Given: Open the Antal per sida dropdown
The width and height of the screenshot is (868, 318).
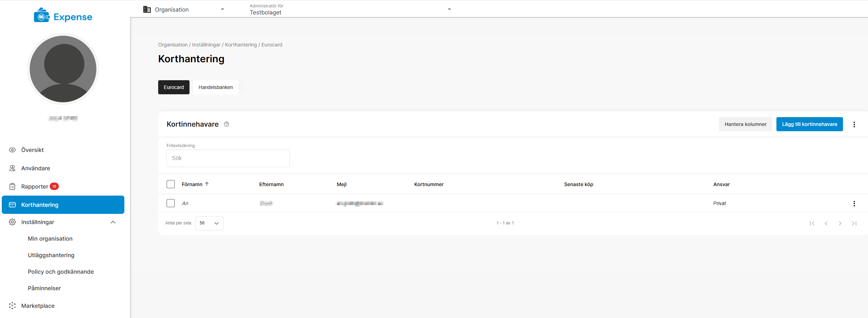Looking at the screenshot, I should 209,223.
